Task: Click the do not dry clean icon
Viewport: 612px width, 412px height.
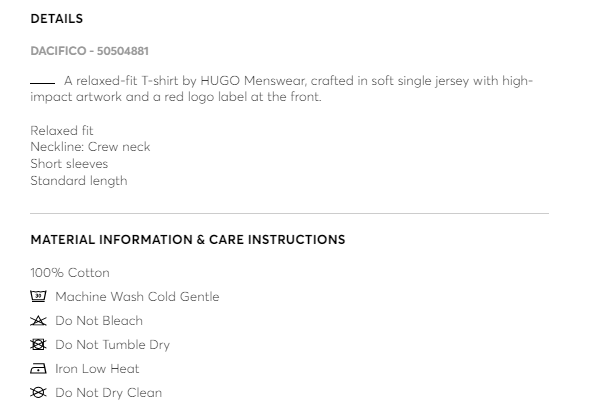Action: [38, 392]
